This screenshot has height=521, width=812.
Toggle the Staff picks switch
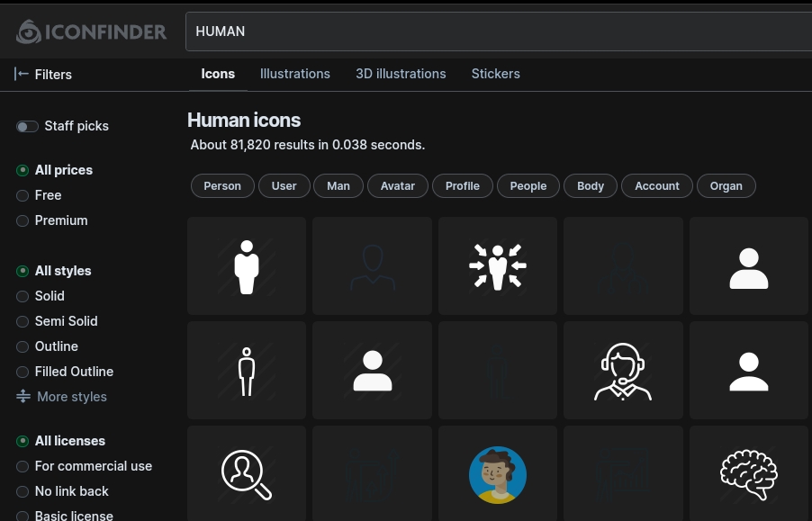[x=27, y=126]
